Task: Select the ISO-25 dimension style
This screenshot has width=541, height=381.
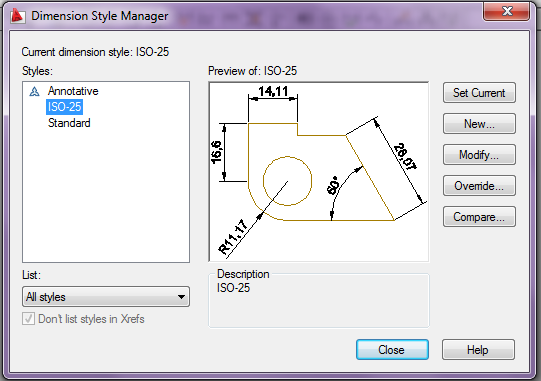Action: point(65,107)
